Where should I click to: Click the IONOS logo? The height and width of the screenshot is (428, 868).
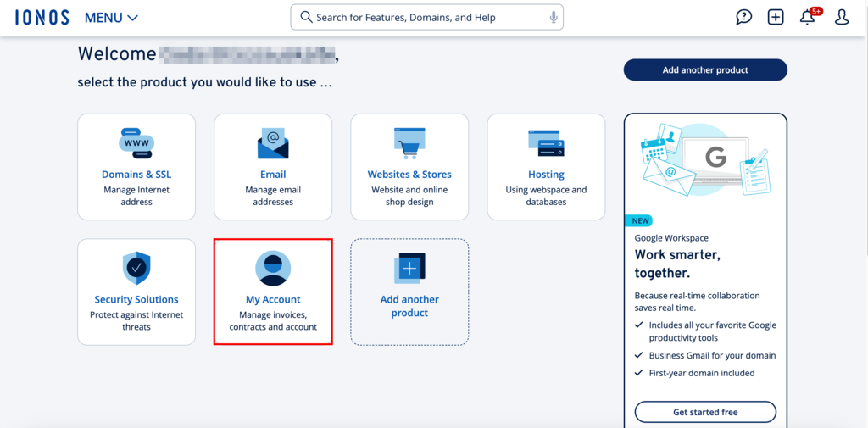[x=42, y=17]
